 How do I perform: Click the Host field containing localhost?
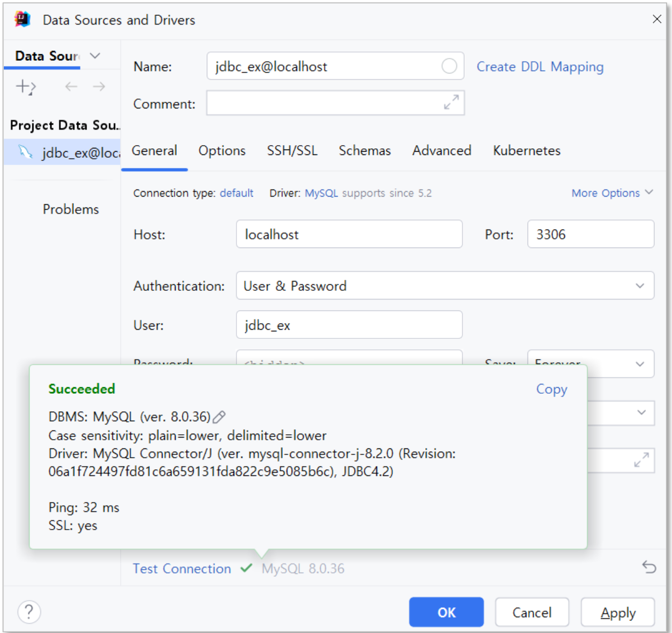[349, 234]
